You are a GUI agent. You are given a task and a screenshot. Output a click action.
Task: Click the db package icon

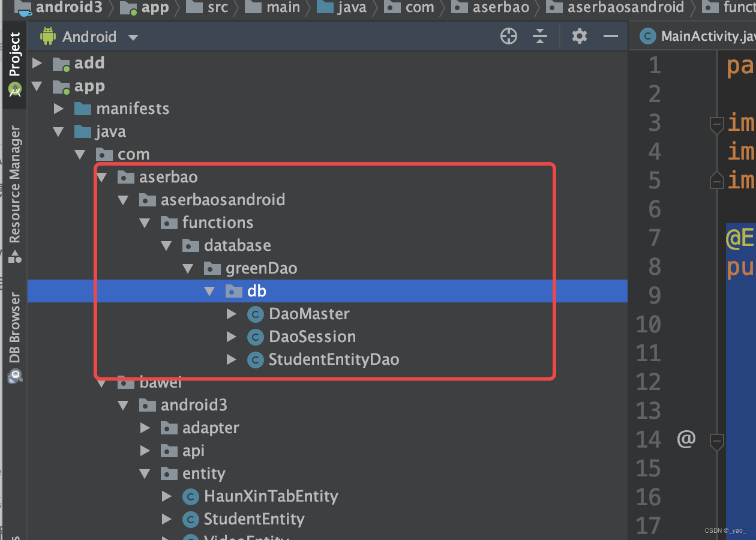click(233, 291)
